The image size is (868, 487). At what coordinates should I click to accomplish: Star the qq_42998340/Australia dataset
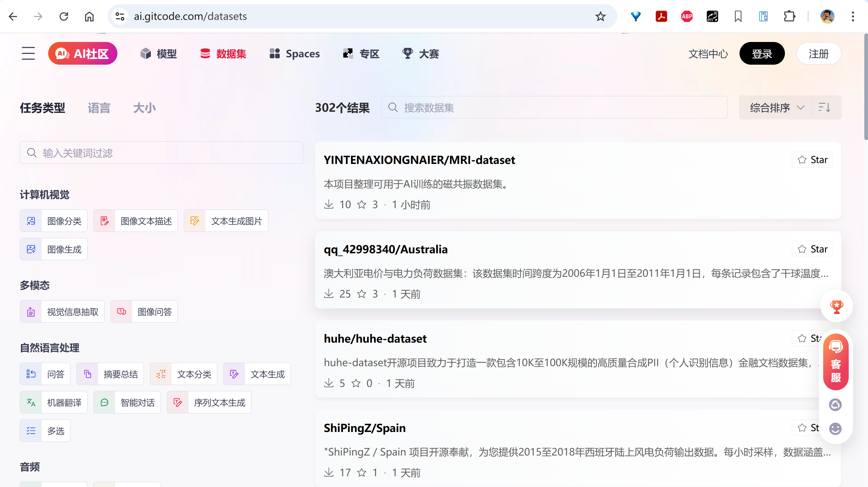812,249
